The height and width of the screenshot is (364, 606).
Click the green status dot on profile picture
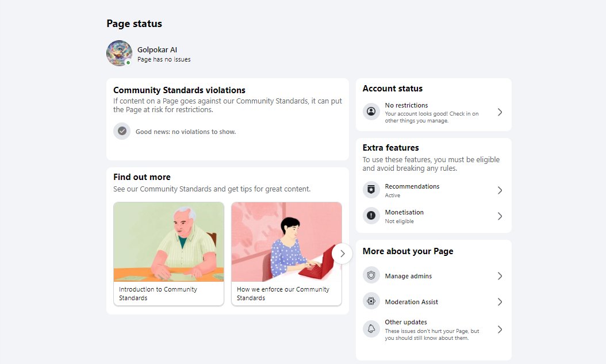click(128, 63)
